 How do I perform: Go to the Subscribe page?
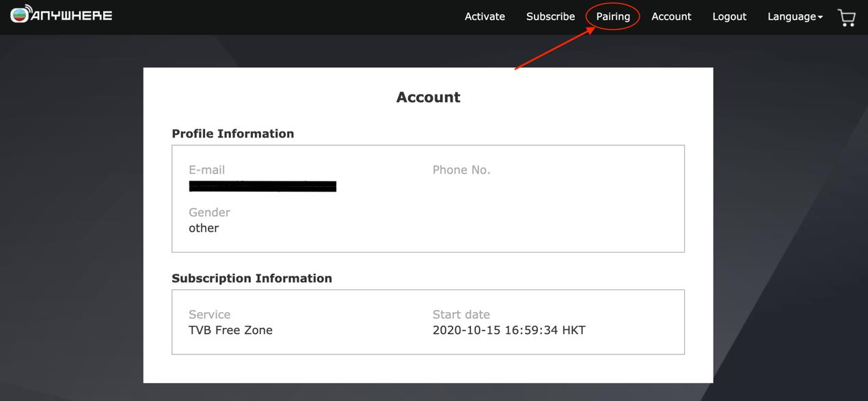tap(550, 16)
